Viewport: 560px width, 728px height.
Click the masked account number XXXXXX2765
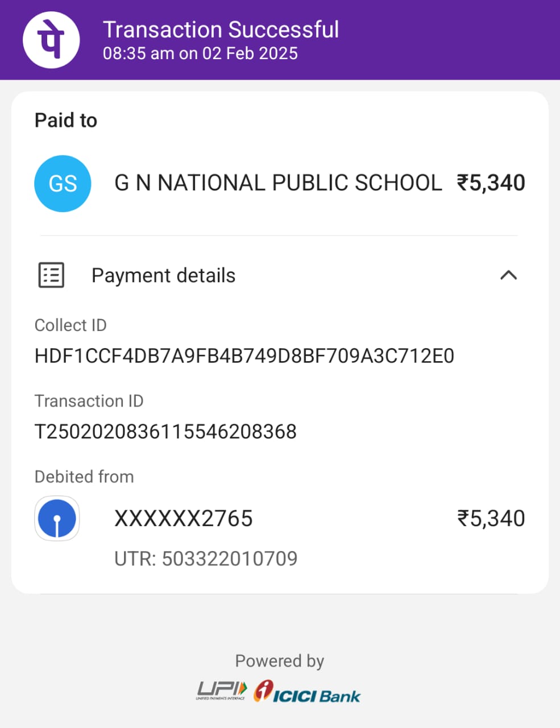coord(184,519)
